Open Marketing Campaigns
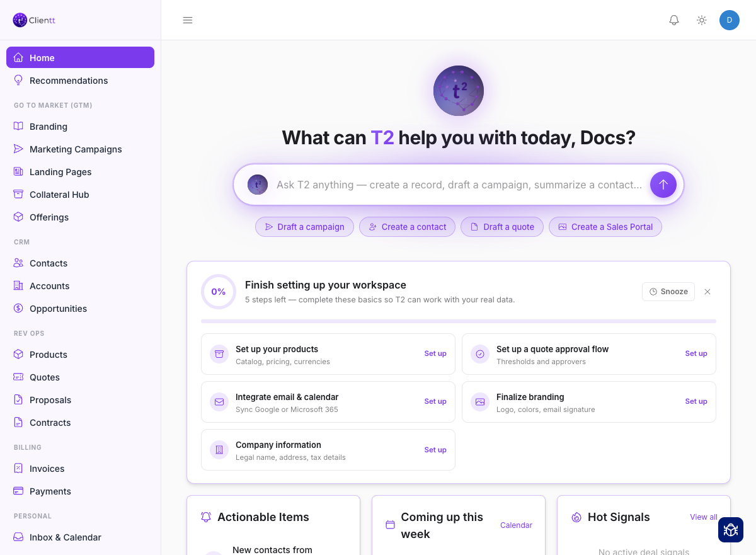756x555 pixels. (x=80, y=149)
